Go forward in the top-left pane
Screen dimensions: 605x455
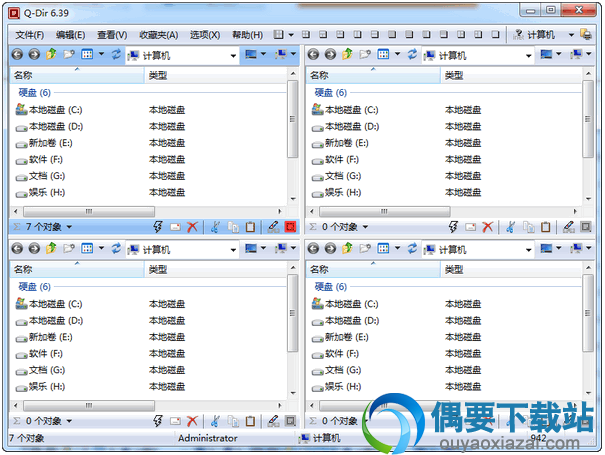(34, 54)
